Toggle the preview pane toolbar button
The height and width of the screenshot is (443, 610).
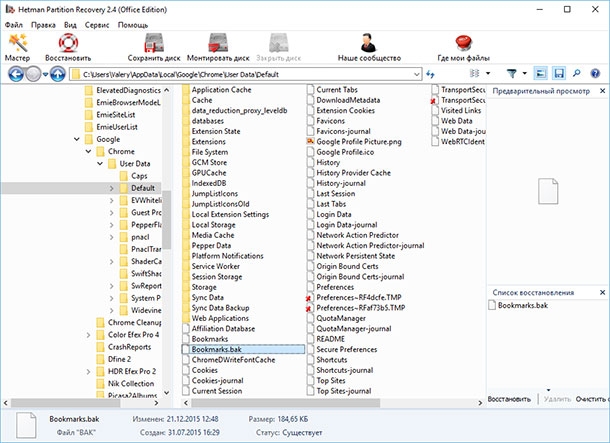point(540,73)
